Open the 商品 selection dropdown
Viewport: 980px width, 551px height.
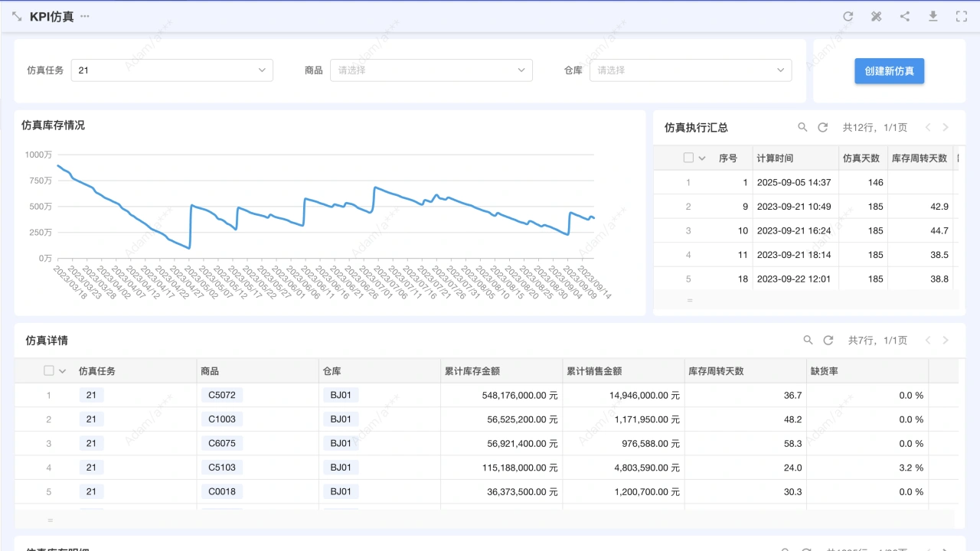[x=431, y=70]
